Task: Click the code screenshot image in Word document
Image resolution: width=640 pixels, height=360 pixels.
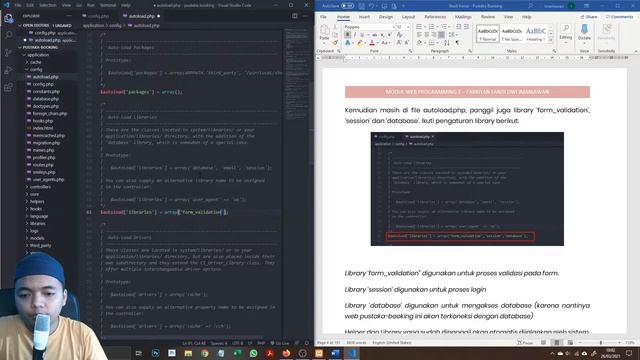Action: coord(467,189)
